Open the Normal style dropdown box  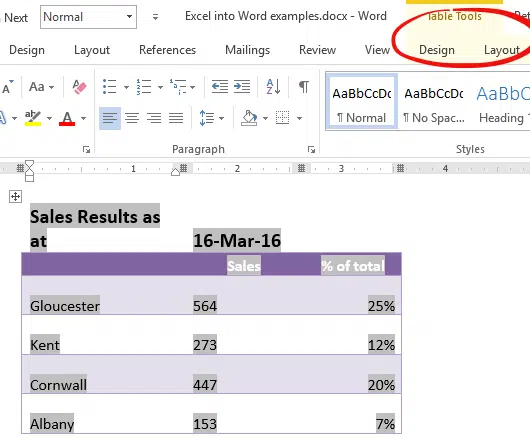pyautogui.click(x=88, y=17)
